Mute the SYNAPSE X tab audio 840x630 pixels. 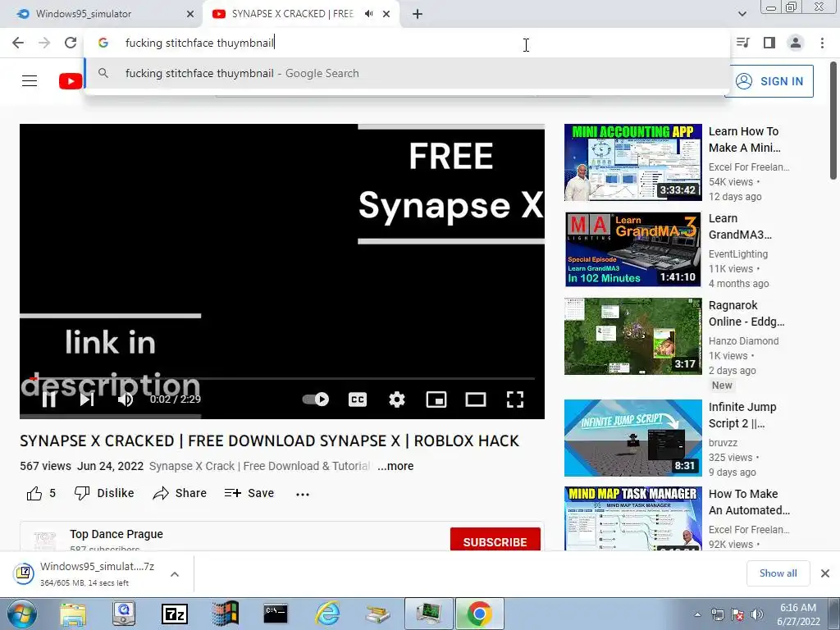coord(368,14)
